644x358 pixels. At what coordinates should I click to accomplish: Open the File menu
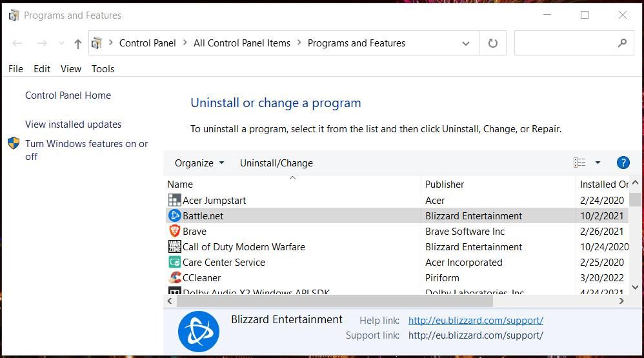pyautogui.click(x=15, y=68)
